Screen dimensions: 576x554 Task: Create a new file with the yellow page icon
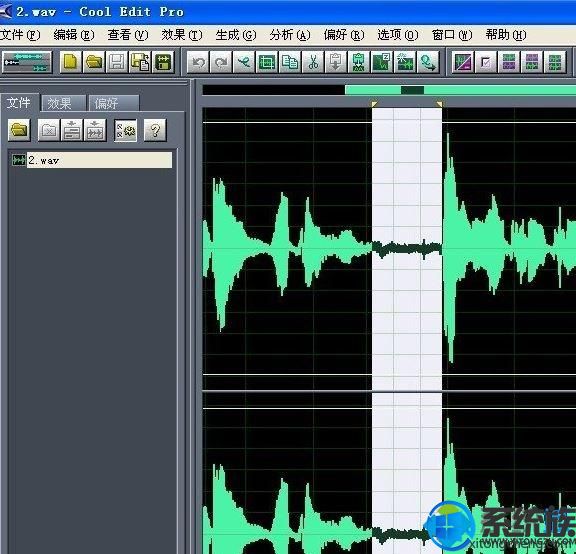tap(70, 62)
